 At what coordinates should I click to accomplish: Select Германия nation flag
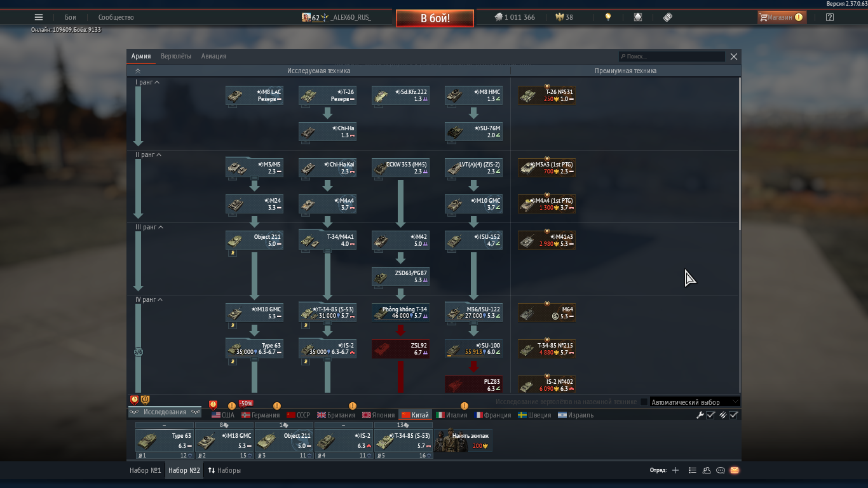pyautogui.click(x=260, y=415)
